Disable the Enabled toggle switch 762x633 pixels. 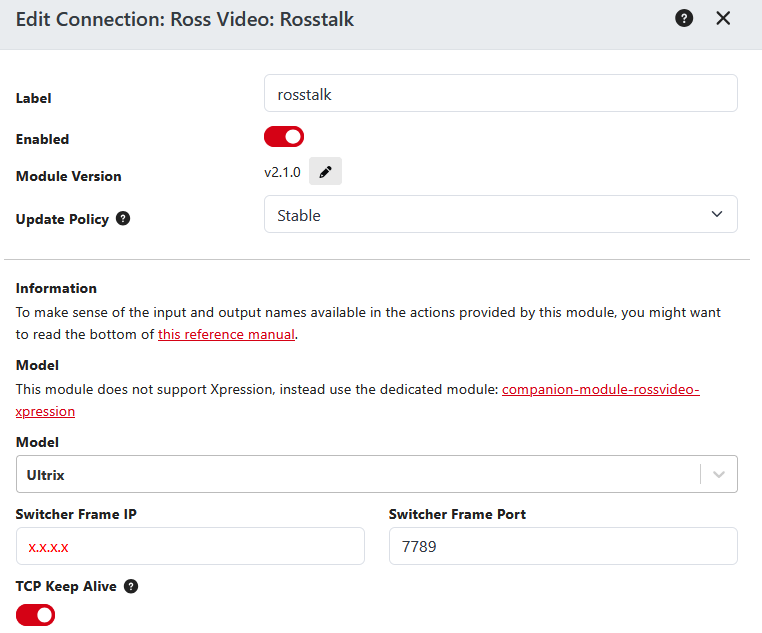point(284,136)
